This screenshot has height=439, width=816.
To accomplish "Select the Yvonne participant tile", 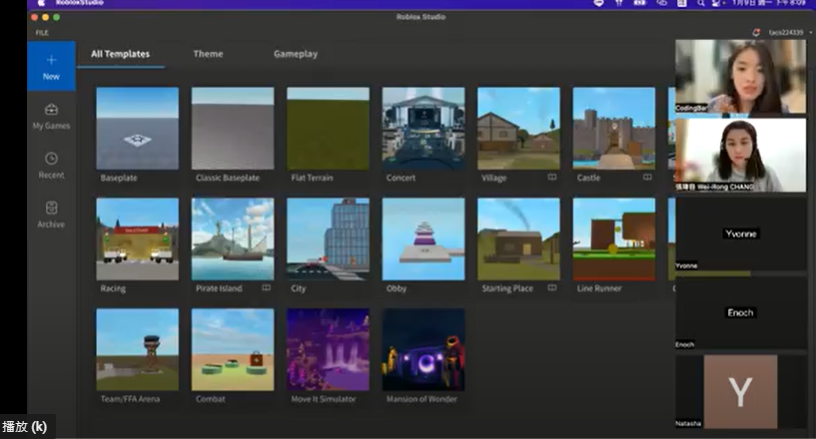I will pos(740,234).
